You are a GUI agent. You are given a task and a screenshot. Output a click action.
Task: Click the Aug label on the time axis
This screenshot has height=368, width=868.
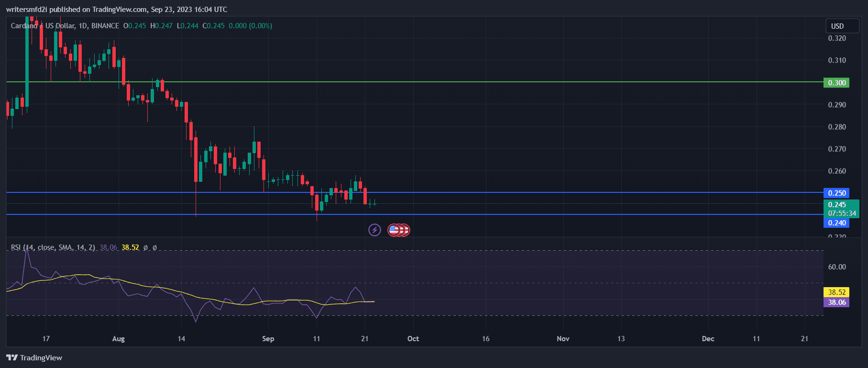(x=118, y=339)
